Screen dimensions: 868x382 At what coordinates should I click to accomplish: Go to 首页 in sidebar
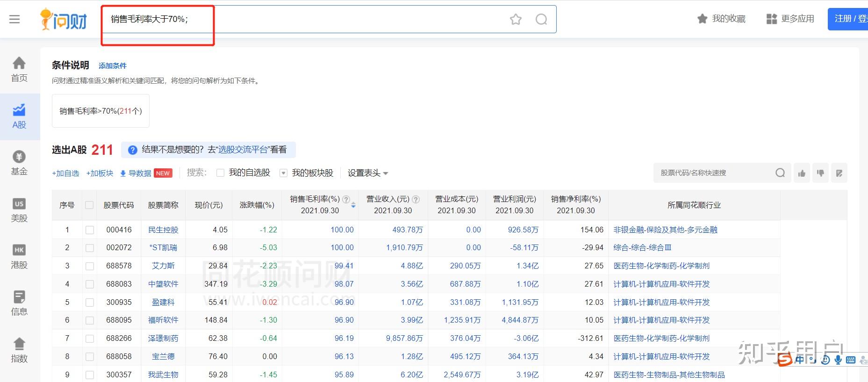(x=19, y=70)
